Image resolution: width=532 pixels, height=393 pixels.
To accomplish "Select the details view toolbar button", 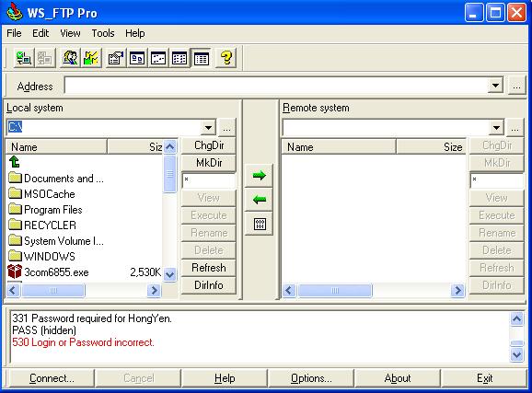I will click(201, 58).
